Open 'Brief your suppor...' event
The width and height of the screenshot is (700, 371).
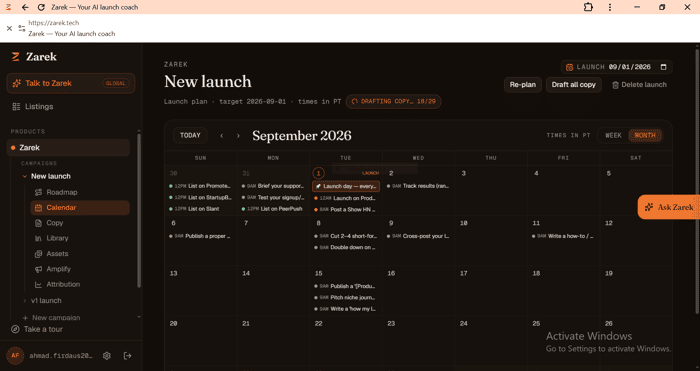click(x=273, y=186)
